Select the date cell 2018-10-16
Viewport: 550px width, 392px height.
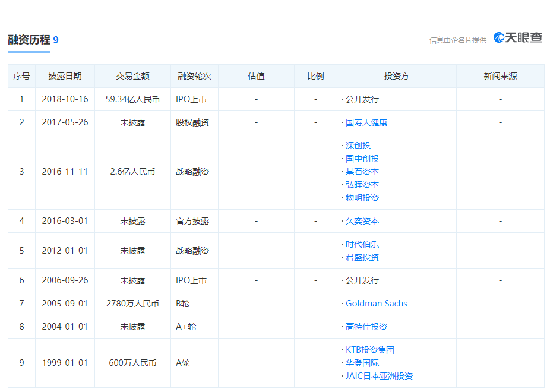[65, 99]
